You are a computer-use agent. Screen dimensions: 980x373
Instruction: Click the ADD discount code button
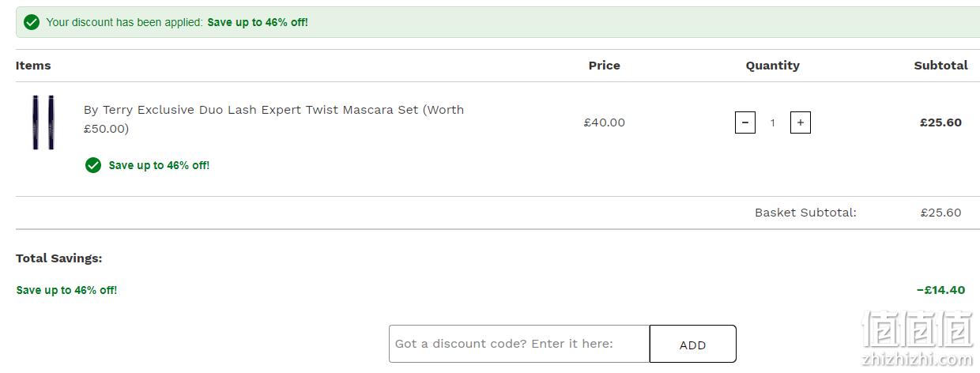693,344
